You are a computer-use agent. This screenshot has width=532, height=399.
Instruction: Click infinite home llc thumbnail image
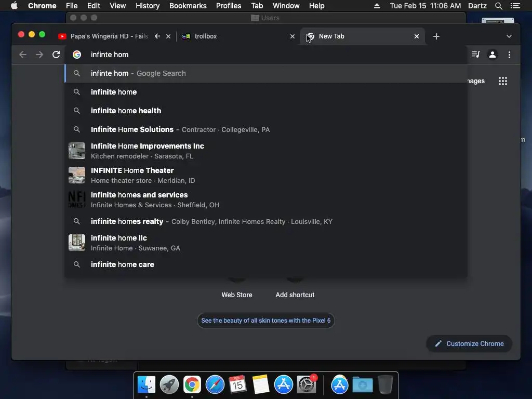(x=77, y=243)
